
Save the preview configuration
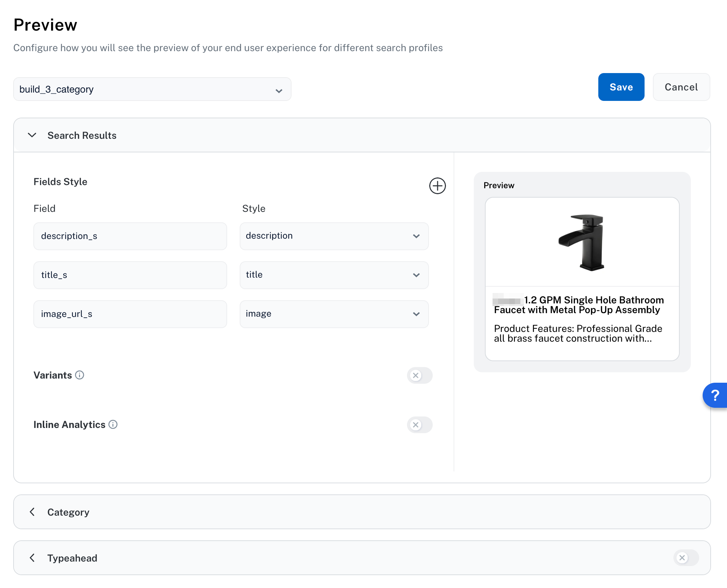pyautogui.click(x=621, y=87)
